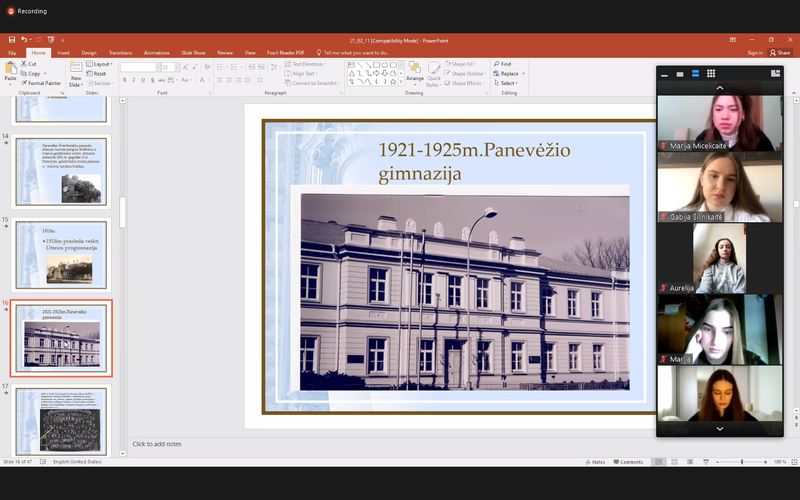Click the Format Painter tool
Screen dimensions: 800x500
tap(43, 83)
